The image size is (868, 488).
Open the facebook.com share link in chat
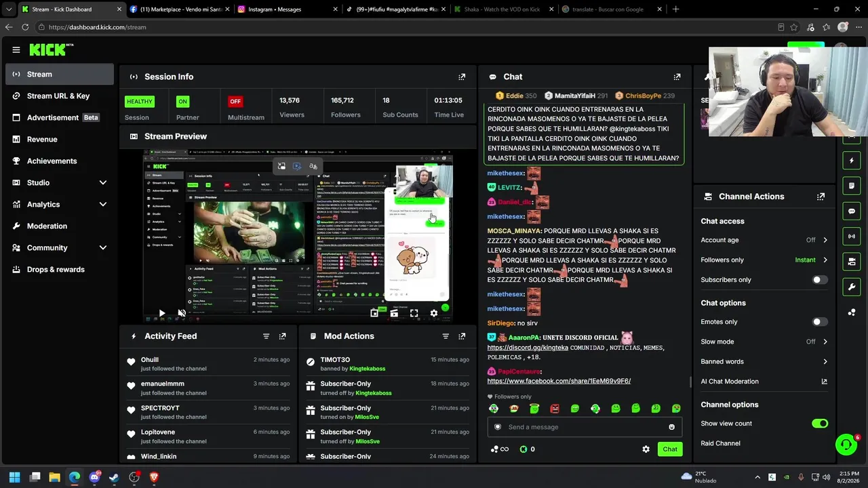point(559,381)
